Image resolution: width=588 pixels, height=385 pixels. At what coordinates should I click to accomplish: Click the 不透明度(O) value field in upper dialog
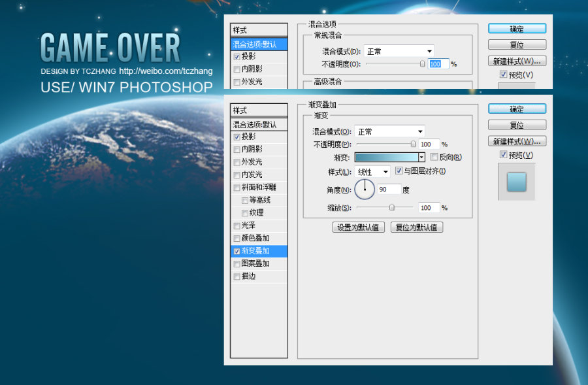coord(438,64)
